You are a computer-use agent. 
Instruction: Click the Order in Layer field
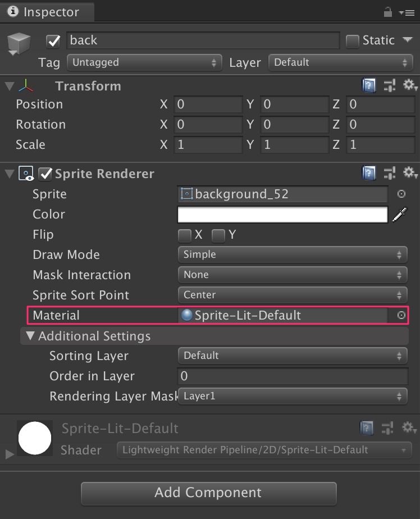coord(293,376)
